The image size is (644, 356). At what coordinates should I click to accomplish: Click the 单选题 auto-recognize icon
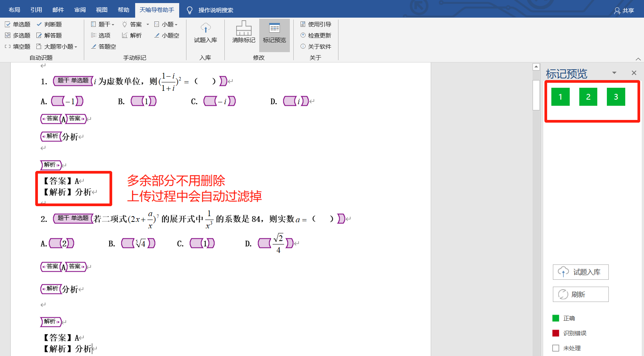(x=8, y=25)
